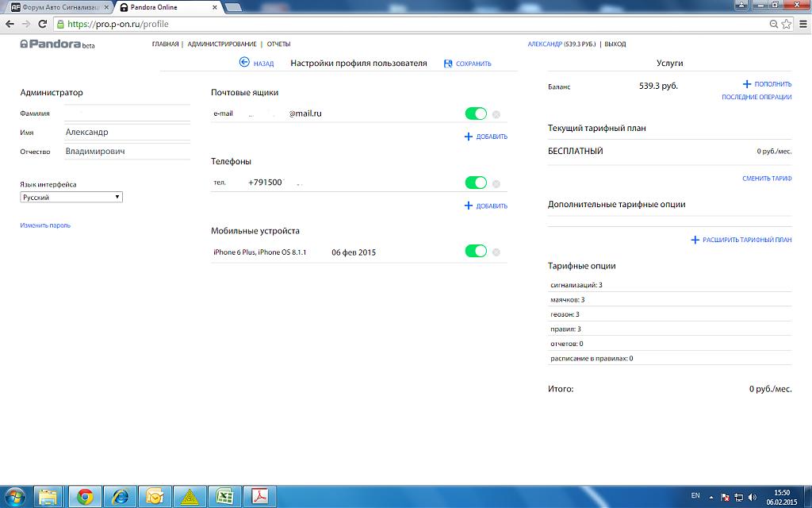812x508 pixels.
Task: Click the СМЕНИТЬ ТАРИФ link
Action: click(x=767, y=179)
